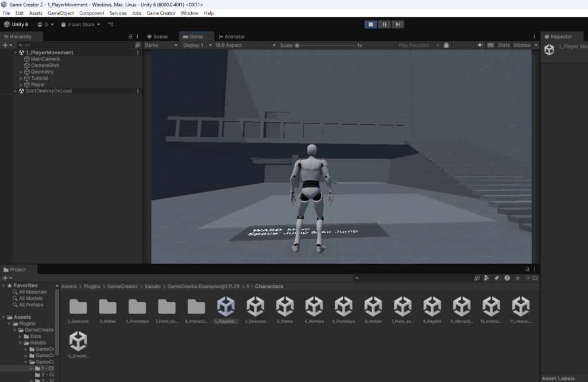Toggle Gizmos in Game view
Screen dimensions: 588x382
point(521,45)
